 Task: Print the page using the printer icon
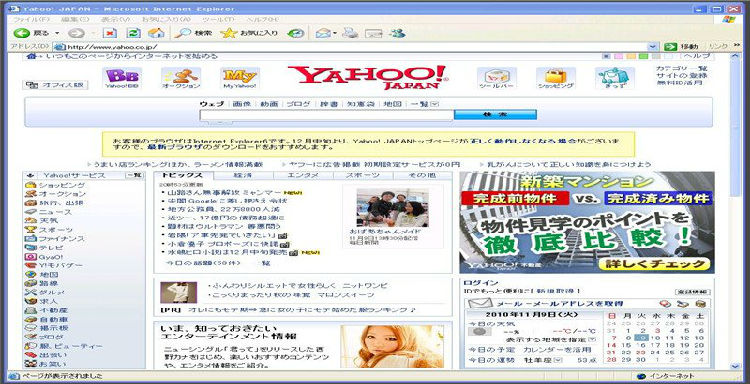[x=351, y=33]
